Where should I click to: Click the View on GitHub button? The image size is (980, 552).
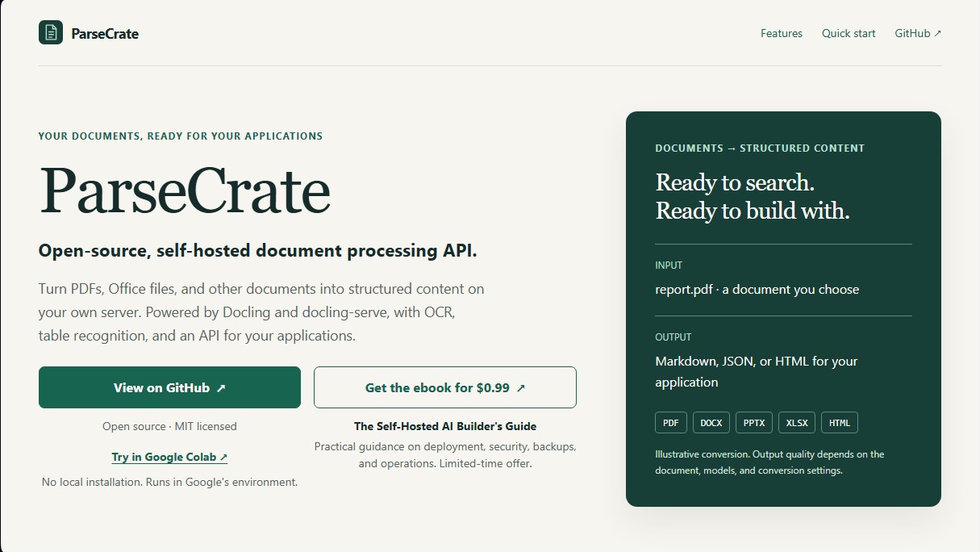click(x=169, y=387)
